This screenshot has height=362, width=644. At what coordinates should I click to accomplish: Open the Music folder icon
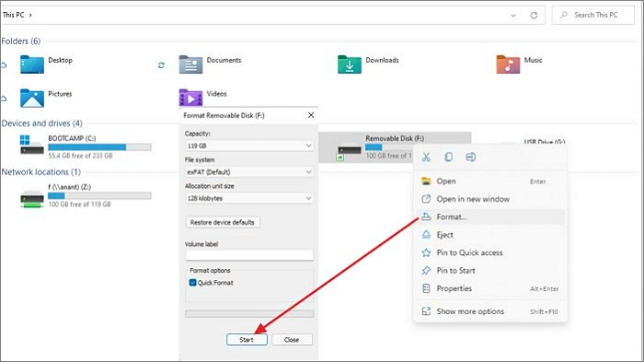point(508,64)
